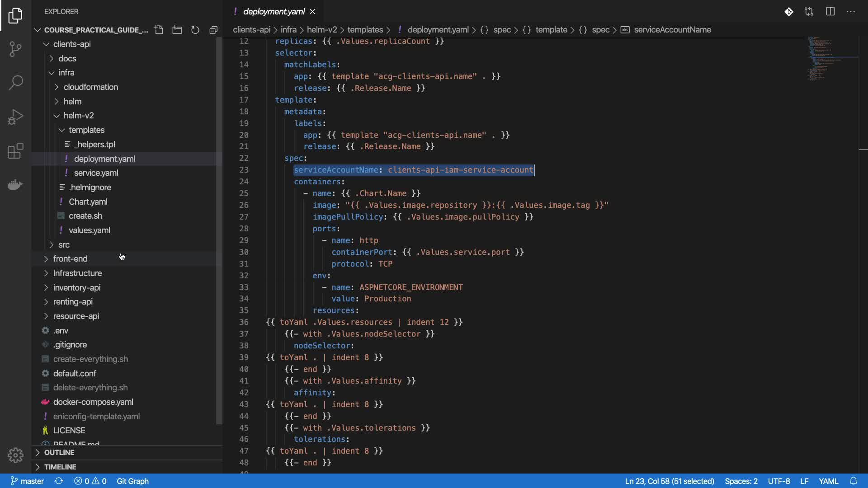
Task: Open the Run and Debug view
Action: pyautogui.click(x=15, y=117)
